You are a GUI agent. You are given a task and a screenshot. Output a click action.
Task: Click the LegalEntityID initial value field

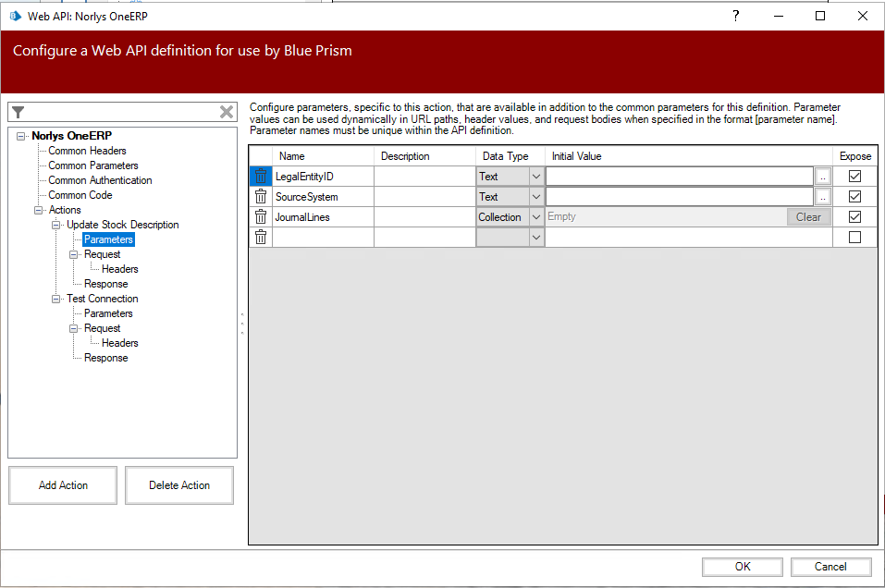click(x=679, y=177)
